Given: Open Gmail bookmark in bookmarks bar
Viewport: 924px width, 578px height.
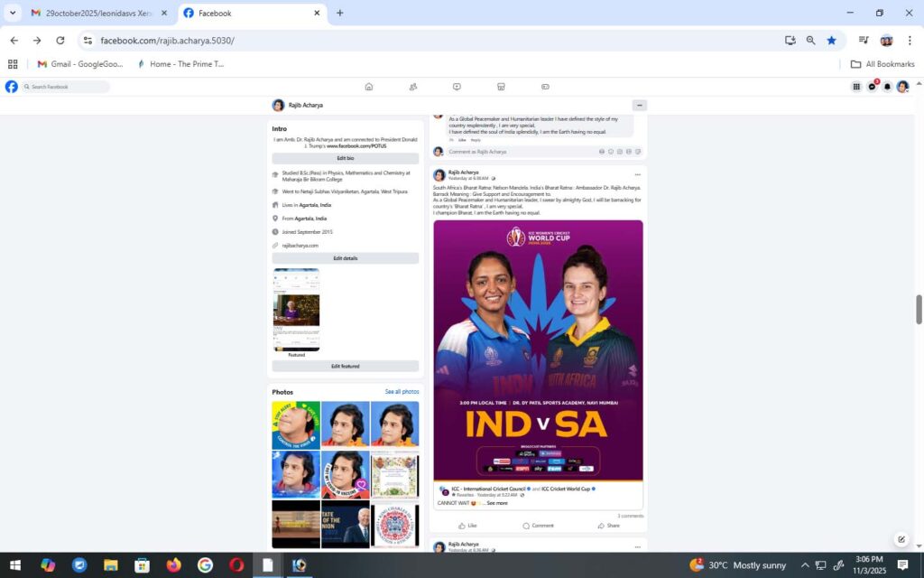Looking at the screenshot, I should pyautogui.click(x=79, y=64).
